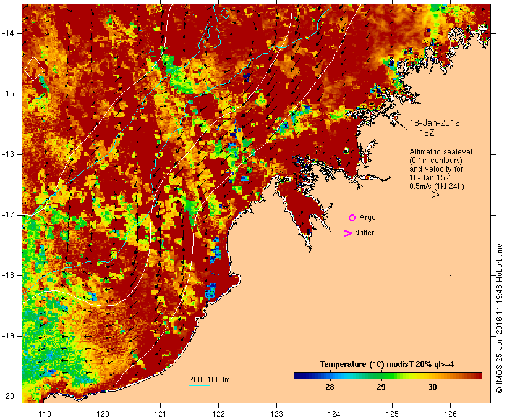Click the 'Argo' legend label
Viewport: 507px width, 420px height.
coord(367,217)
